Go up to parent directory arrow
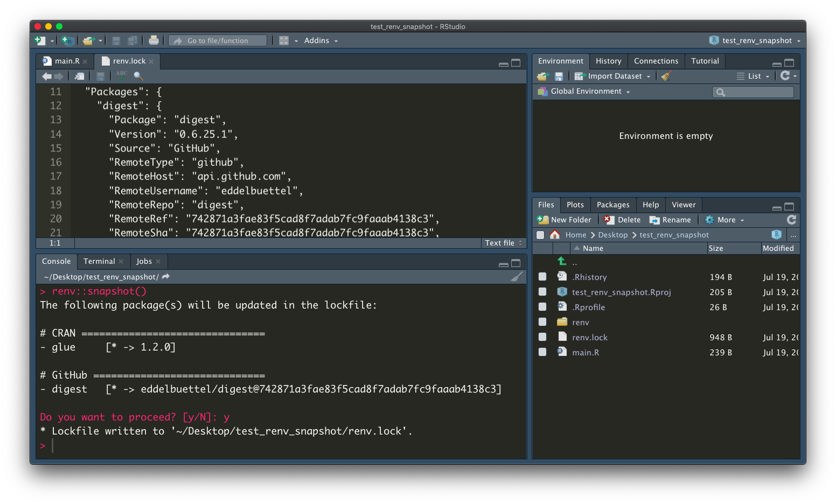The width and height of the screenshot is (836, 504). click(562, 261)
